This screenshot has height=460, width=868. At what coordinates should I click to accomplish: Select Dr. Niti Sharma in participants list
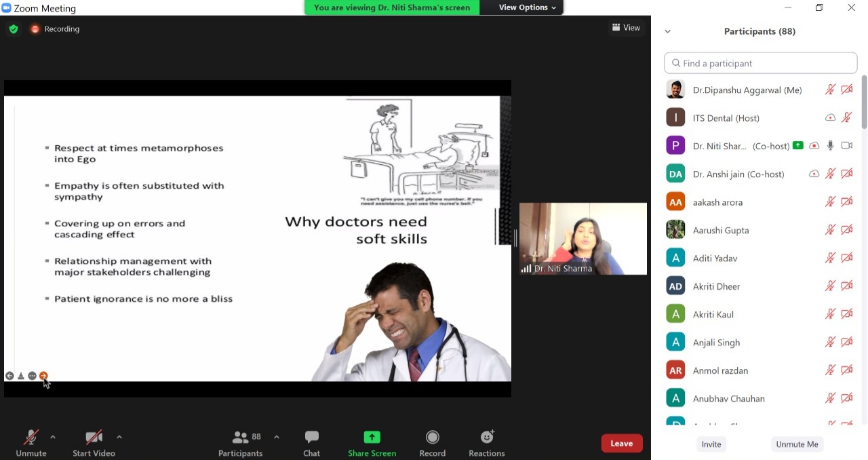pos(719,146)
